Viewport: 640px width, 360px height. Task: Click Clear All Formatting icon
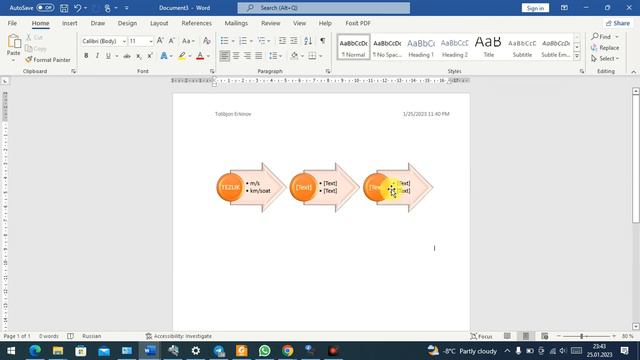pos(207,41)
